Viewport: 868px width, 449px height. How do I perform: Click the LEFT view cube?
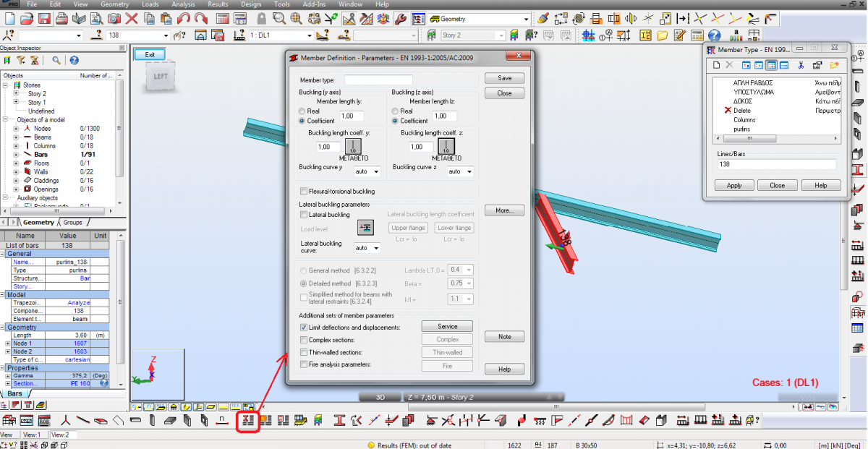160,77
